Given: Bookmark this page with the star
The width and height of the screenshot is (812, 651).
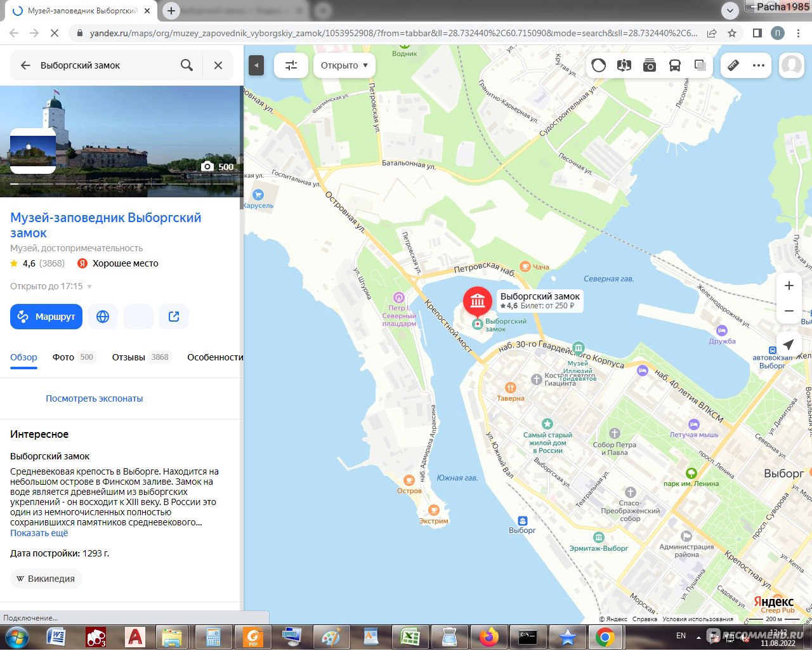Looking at the screenshot, I should coord(732,33).
